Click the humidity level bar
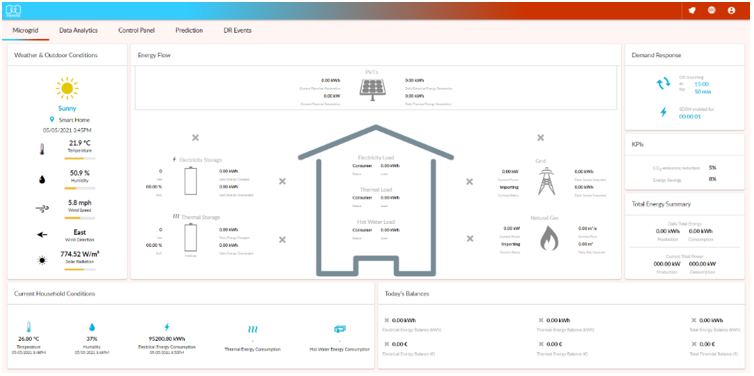 tap(79, 188)
